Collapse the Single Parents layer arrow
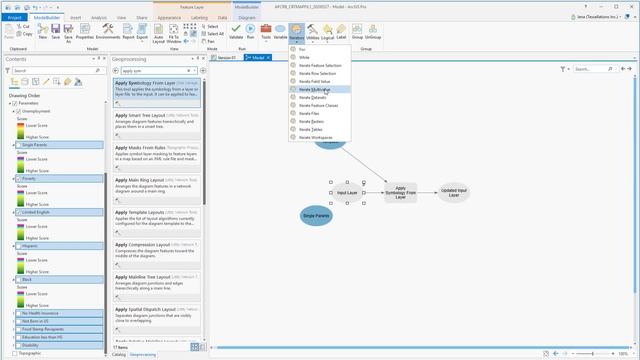The image size is (640, 360). [13, 145]
